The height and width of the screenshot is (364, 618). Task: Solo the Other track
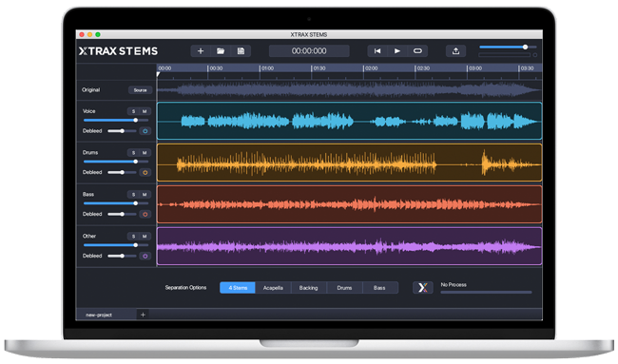(133, 237)
